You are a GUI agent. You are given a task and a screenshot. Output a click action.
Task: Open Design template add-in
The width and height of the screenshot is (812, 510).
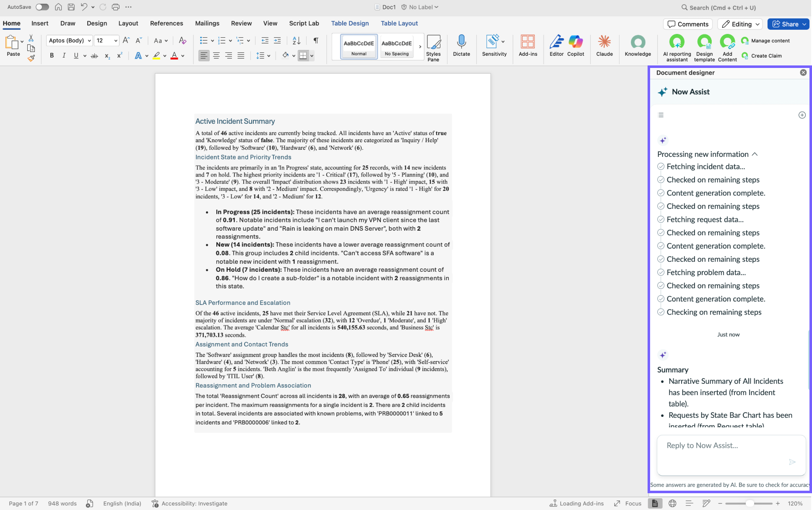pyautogui.click(x=704, y=48)
